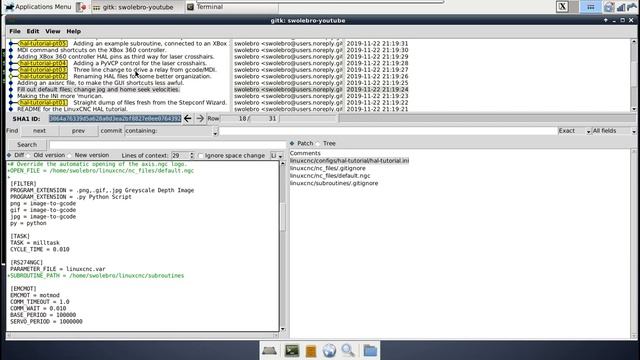Open the workspace switcher in the top panel
Viewport: 640px width, 360px height.
[x=590, y=7]
